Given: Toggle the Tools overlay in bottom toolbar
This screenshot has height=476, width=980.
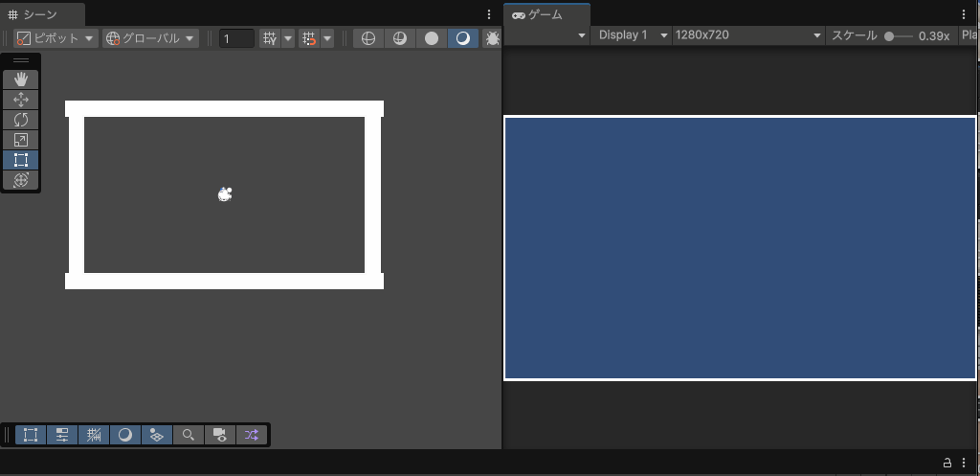Looking at the screenshot, I should pyautogui.click(x=31, y=435).
